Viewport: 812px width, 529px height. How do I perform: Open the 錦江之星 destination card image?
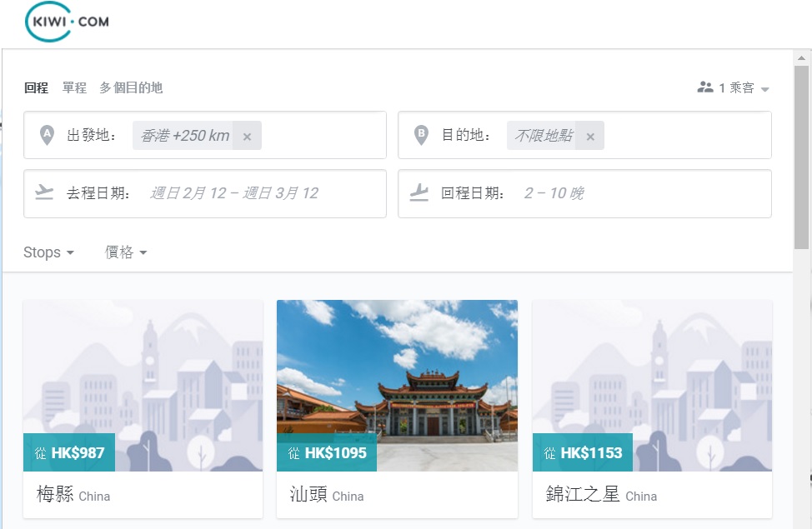click(x=653, y=386)
